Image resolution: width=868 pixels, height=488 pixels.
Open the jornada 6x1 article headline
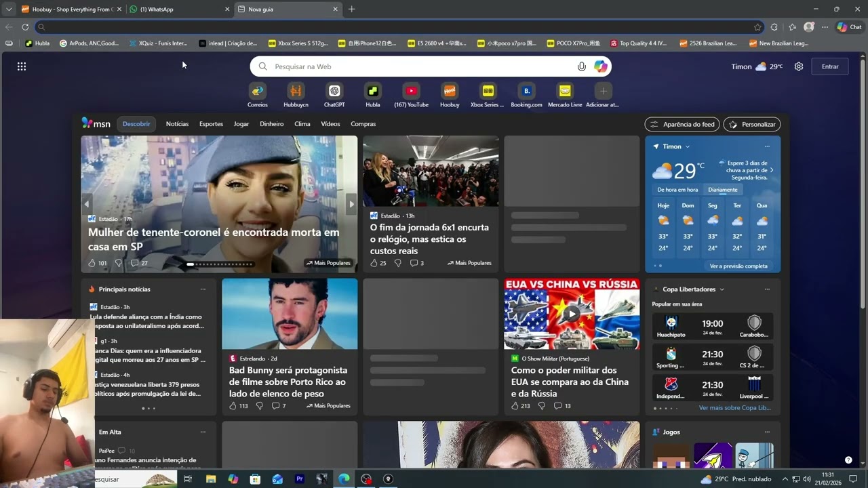[x=429, y=239]
